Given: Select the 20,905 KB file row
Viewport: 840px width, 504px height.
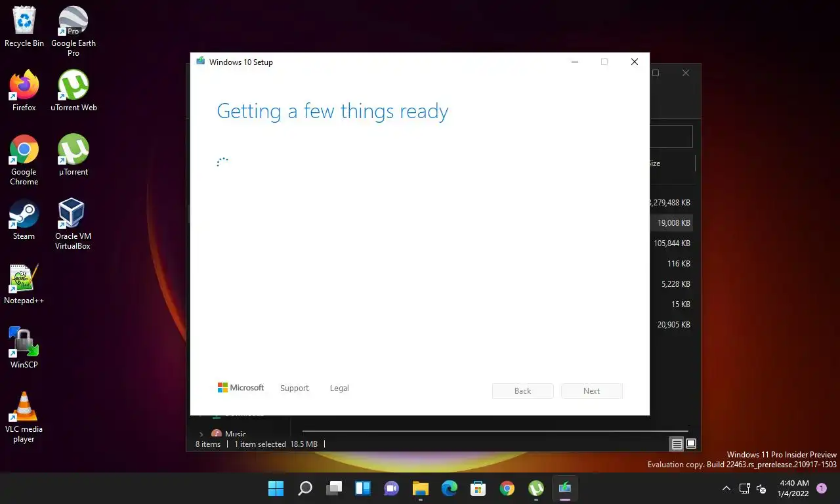Looking at the screenshot, I should pos(671,325).
